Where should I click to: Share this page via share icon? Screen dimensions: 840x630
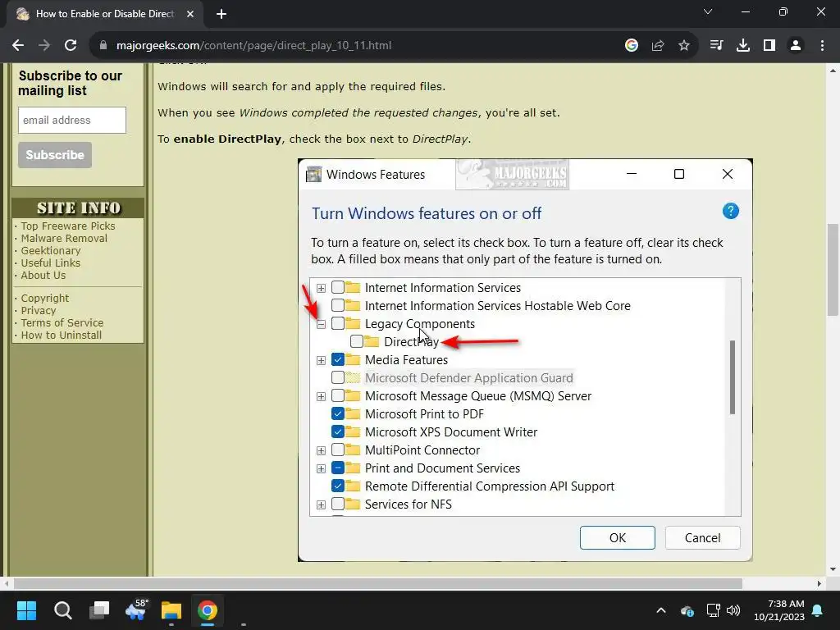[x=658, y=46]
